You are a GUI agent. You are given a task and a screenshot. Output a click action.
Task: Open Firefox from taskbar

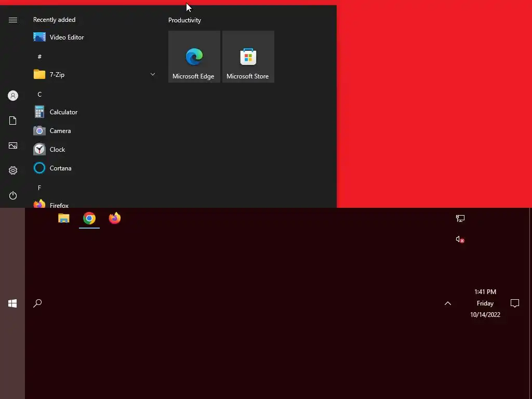(115, 218)
